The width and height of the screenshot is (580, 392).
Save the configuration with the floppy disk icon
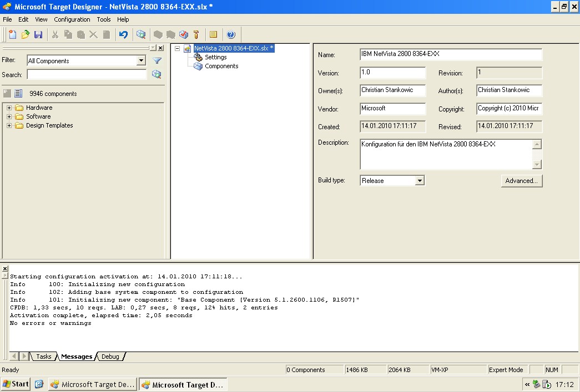38,34
